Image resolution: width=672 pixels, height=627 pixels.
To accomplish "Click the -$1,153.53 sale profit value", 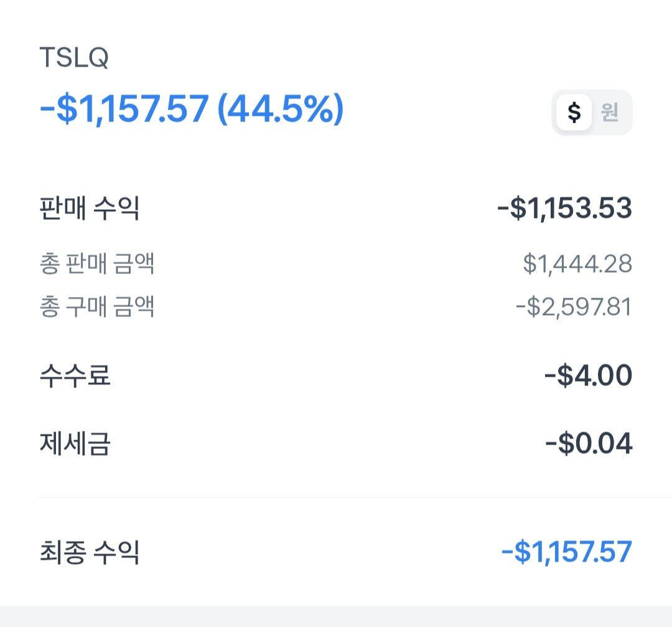I will [x=564, y=209].
